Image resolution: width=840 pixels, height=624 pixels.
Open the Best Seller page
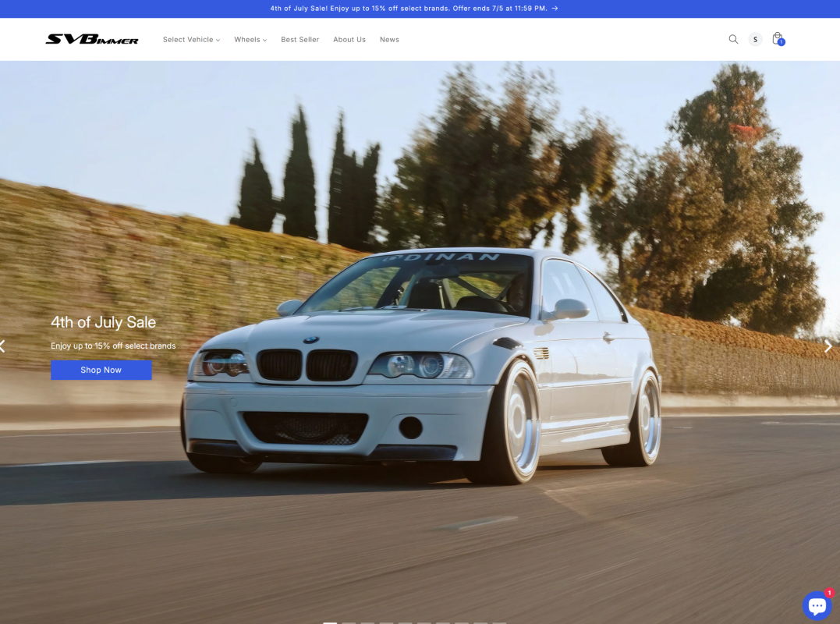[x=300, y=40]
